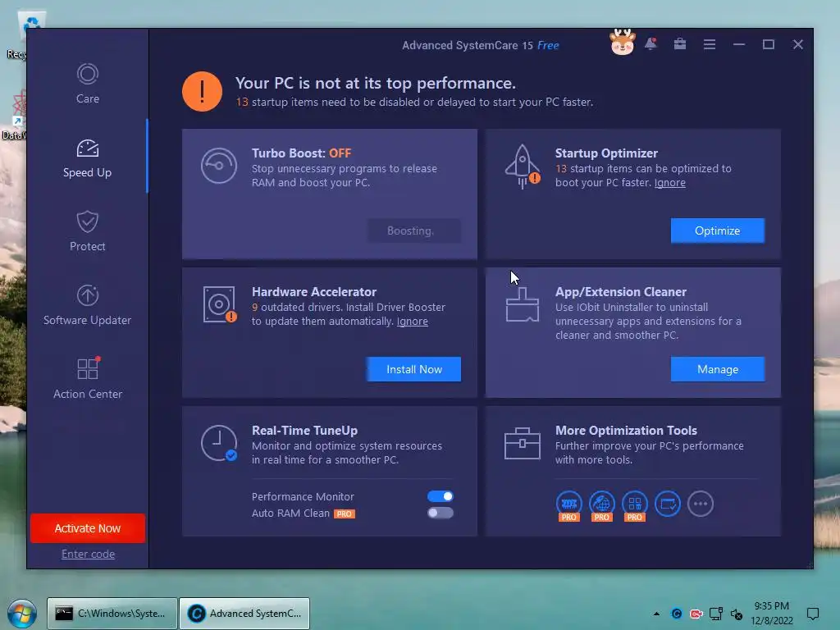The height and width of the screenshot is (630, 840).
Task: Click the PRO badge beside Auto RAM Clean
Action: coord(345,514)
